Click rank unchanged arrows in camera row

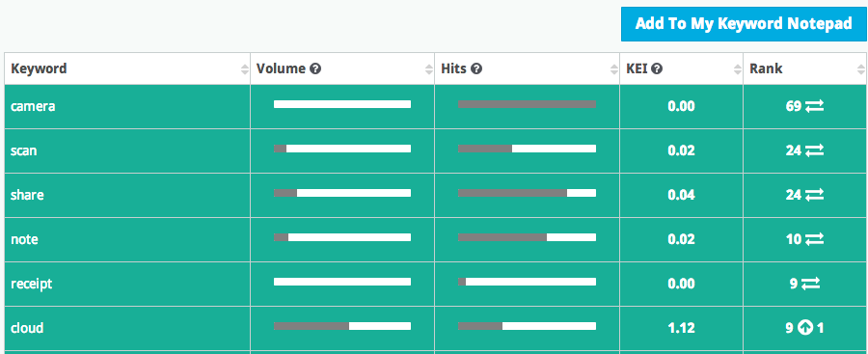coord(814,106)
